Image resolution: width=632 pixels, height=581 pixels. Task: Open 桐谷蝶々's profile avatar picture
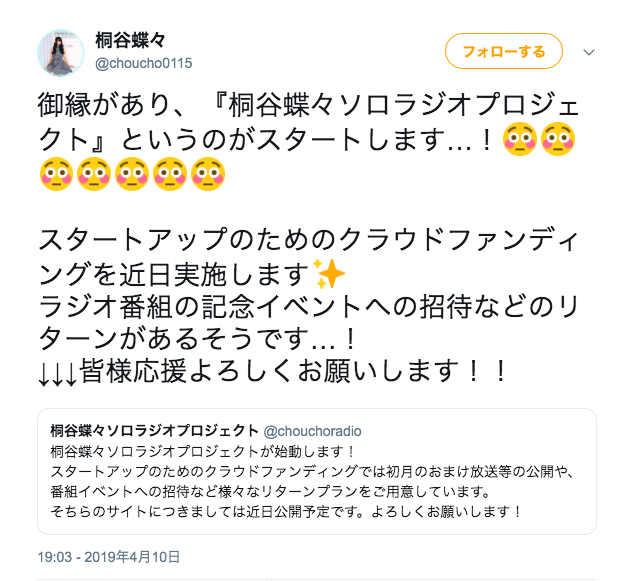61,53
